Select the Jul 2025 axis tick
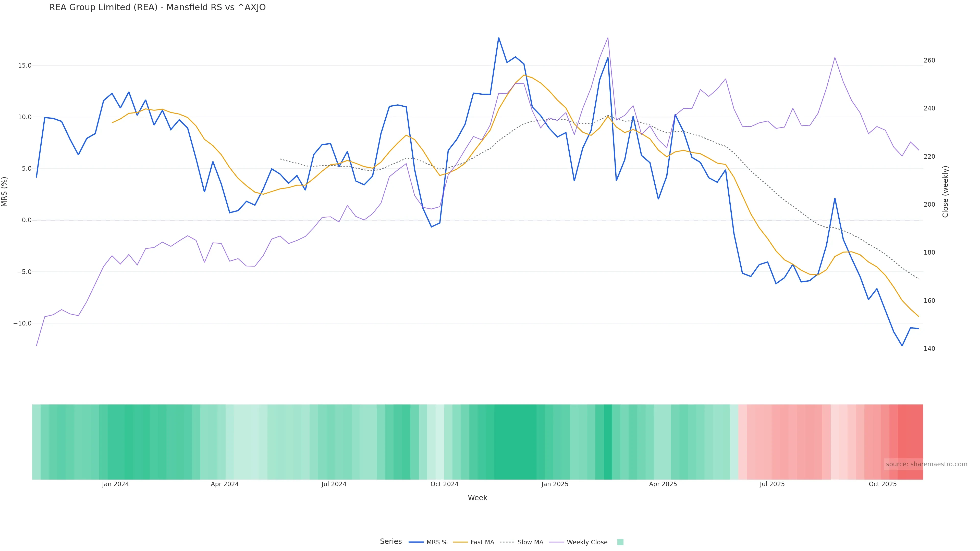 tap(772, 484)
